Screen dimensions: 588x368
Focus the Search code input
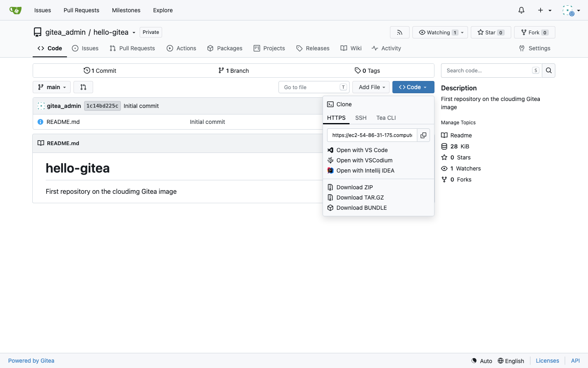pyautogui.click(x=492, y=70)
